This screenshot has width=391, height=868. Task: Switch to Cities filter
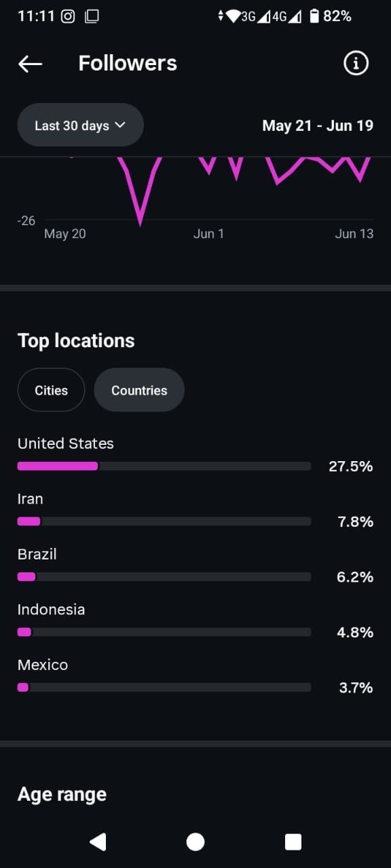pos(52,390)
